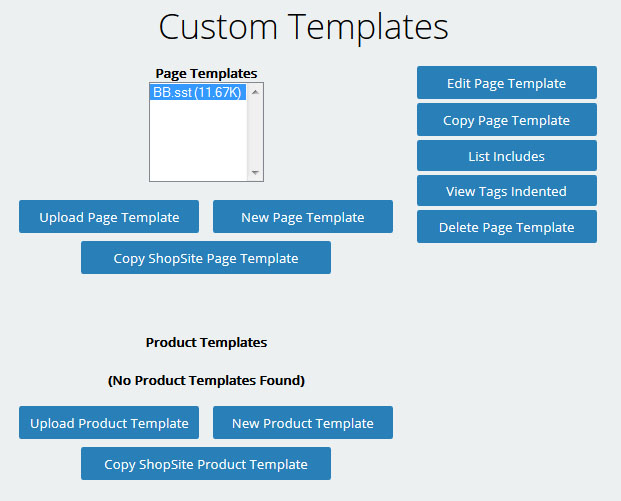Select BB.sst in the Page Templates list
This screenshot has width=621, height=501.
pyautogui.click(x=198, y=92)
